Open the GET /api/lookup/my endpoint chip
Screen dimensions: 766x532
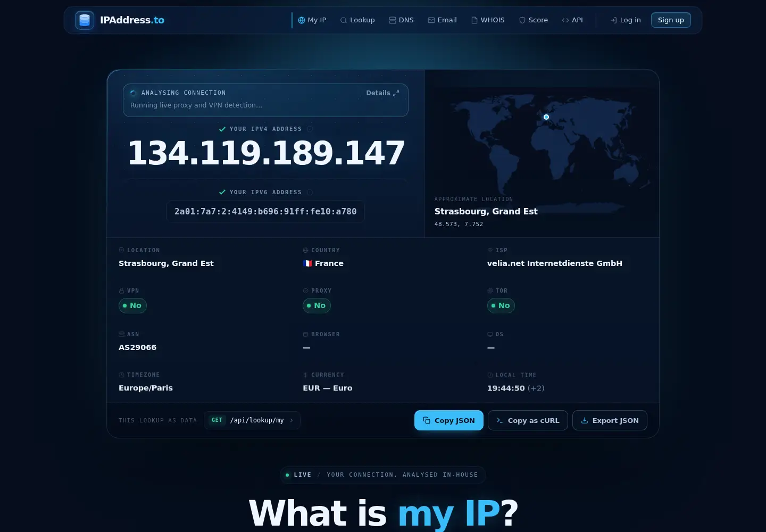pos(252,420)
